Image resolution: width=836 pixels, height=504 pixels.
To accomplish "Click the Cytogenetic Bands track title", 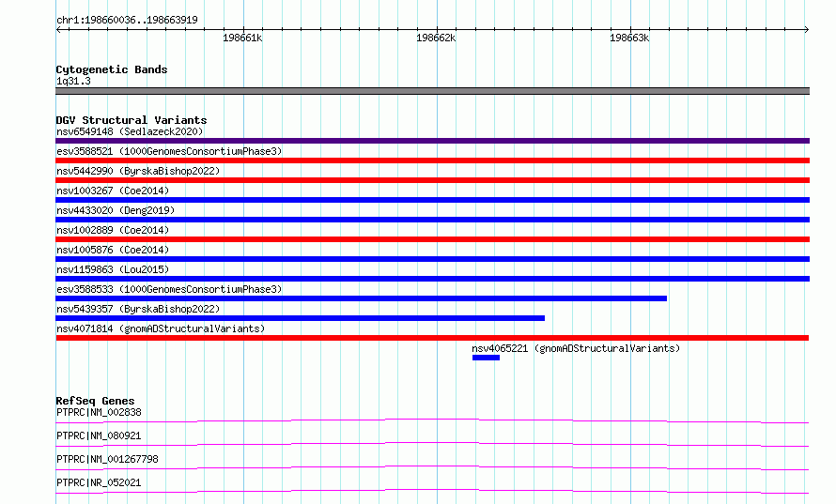I will tap(112, 69).
